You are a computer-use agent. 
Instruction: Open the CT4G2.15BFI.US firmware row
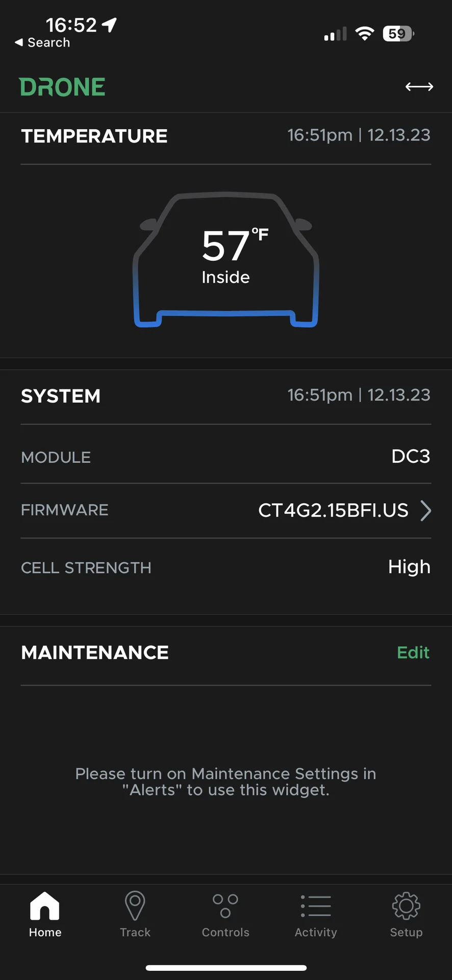pyautogui.click(x=333, y=510)
